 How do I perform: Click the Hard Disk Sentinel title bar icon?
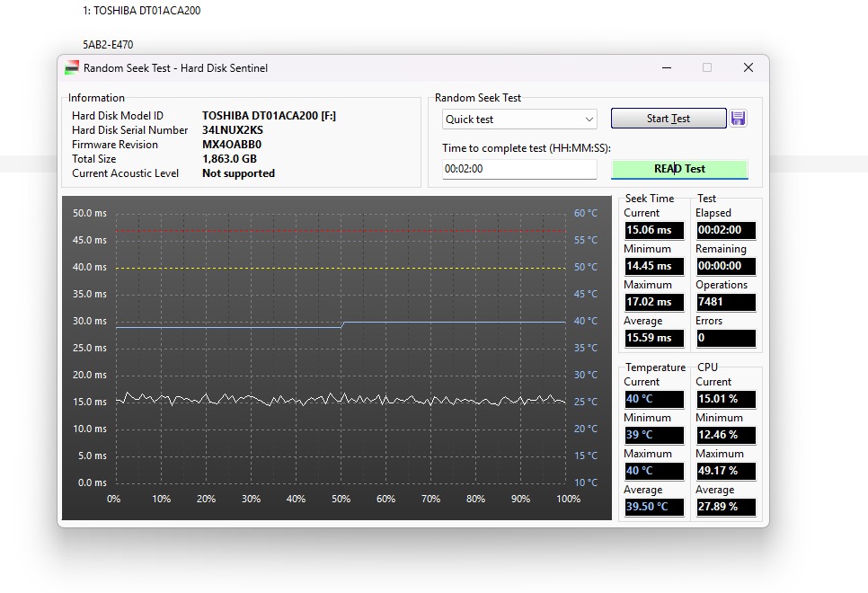72,68
